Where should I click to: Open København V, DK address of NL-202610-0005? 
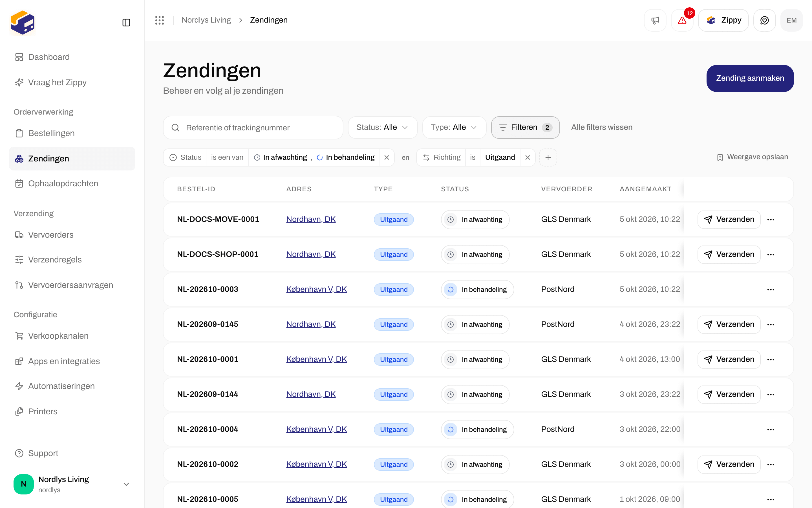(316, 499)
